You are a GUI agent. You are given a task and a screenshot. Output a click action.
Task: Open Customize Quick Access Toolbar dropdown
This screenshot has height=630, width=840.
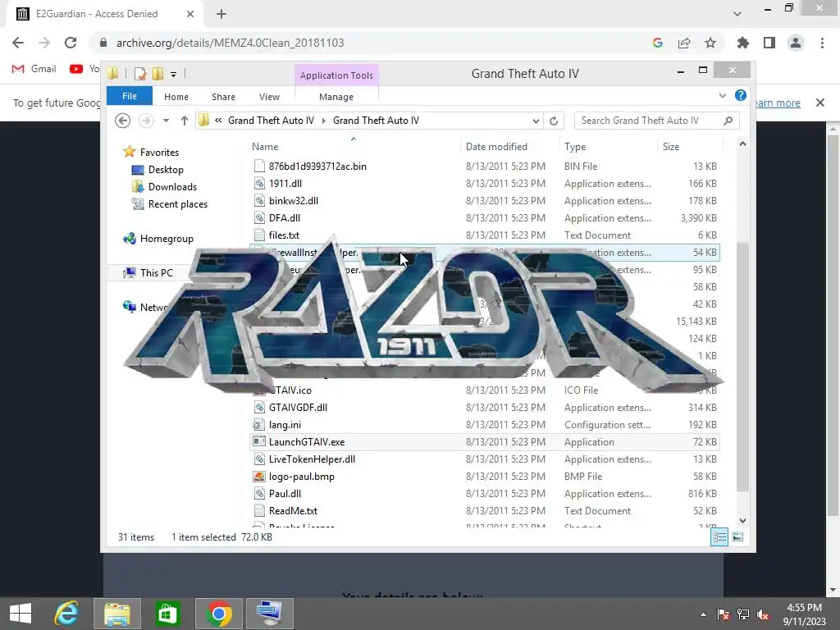point(174,75)
